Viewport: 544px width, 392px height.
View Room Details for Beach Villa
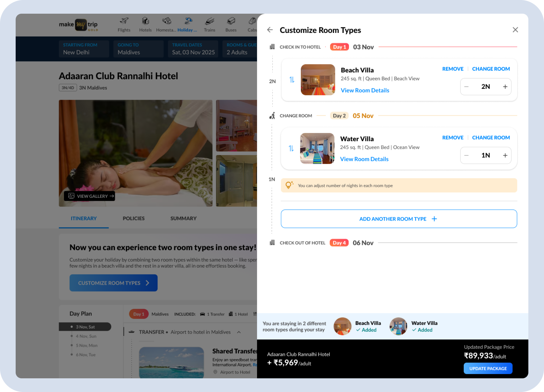365,90
